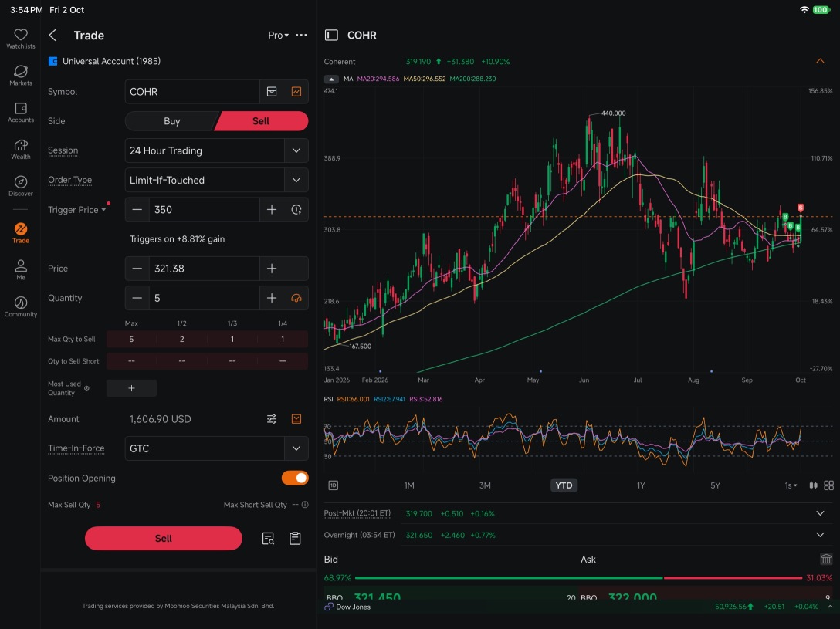Toggle the chart side panel icon beside COHR

point(332,36)
